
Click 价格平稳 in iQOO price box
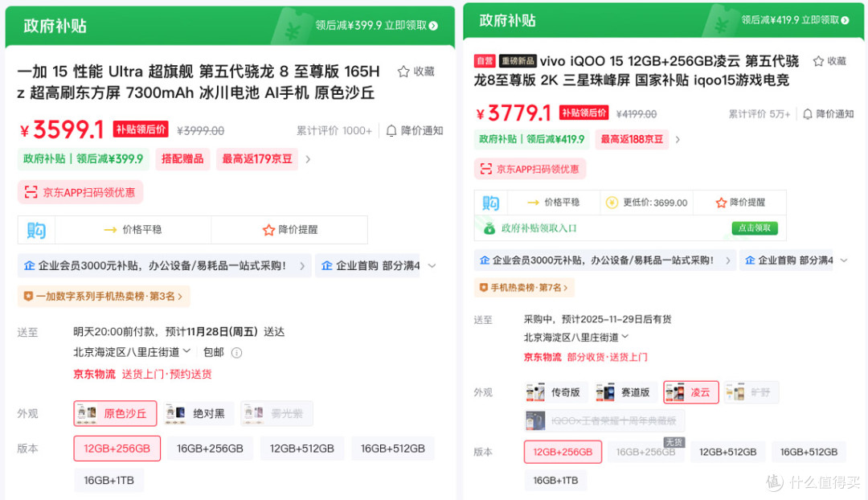pyautogui.click(x=553, y=203)
